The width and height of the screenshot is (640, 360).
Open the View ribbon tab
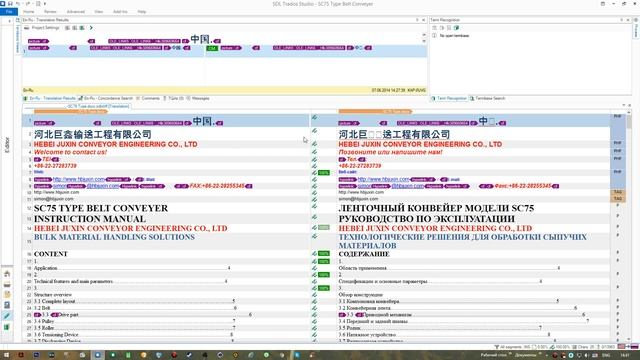pos(99,12)
